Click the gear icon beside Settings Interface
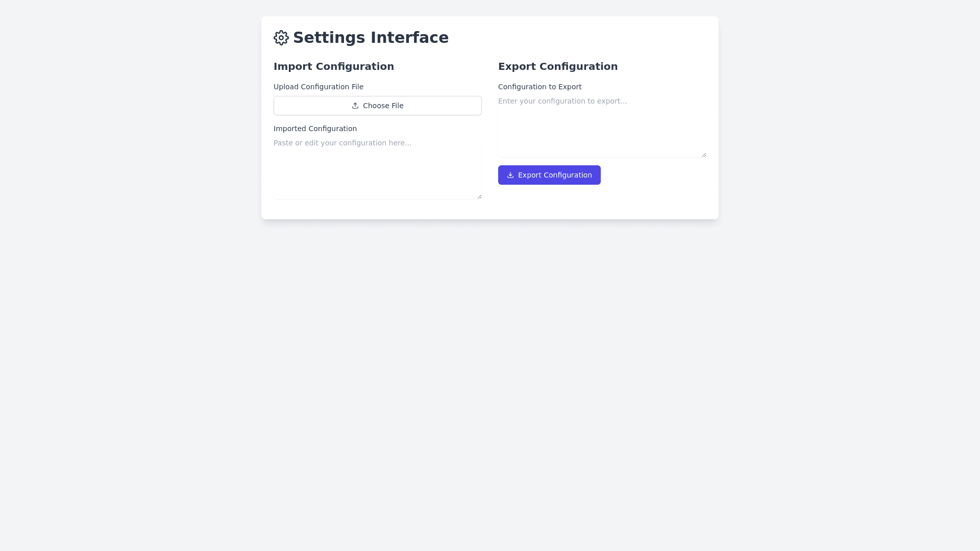Viewport: 980px width, 551px height. 281,38
